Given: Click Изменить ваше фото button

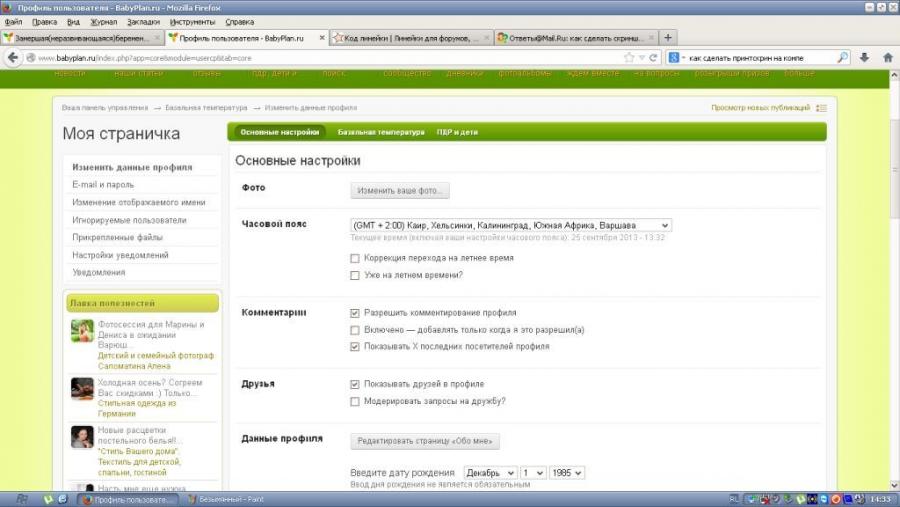Looking at the screenshot, I should tap(399, 191).
